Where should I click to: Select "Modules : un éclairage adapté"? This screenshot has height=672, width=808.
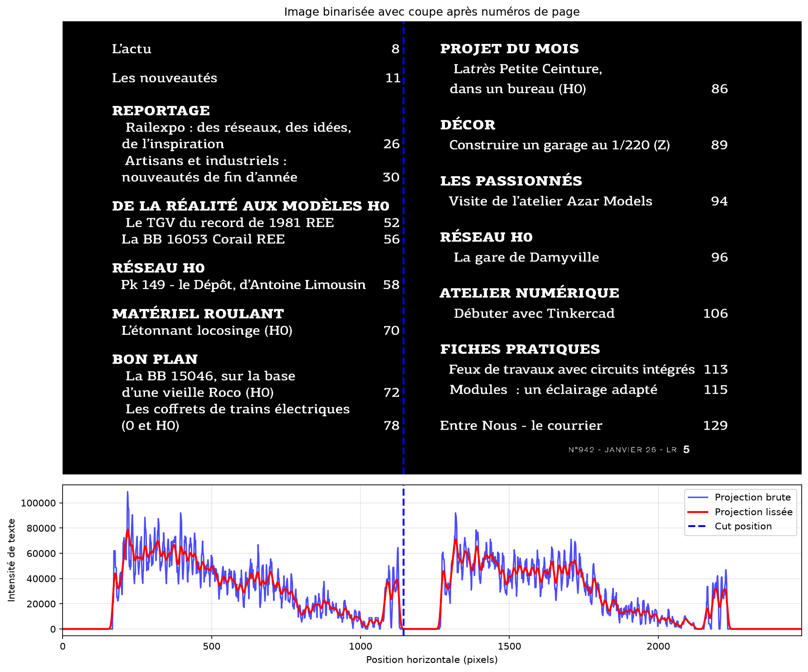[x=554, y=390]
